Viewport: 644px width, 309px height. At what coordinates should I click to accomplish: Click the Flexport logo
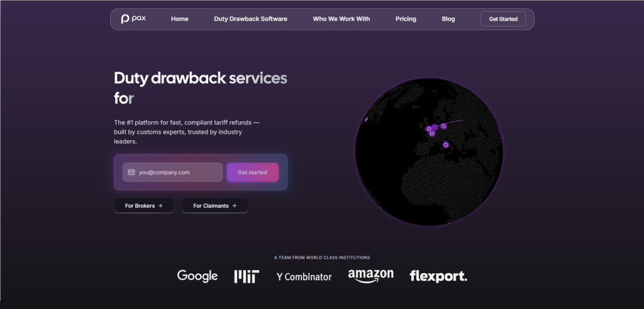pos(438,276)
